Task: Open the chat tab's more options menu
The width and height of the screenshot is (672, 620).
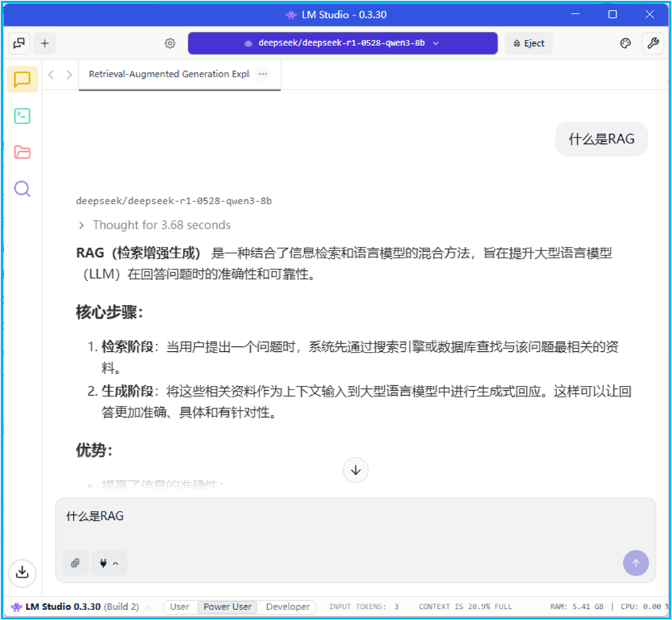Action: click(263, 74)
